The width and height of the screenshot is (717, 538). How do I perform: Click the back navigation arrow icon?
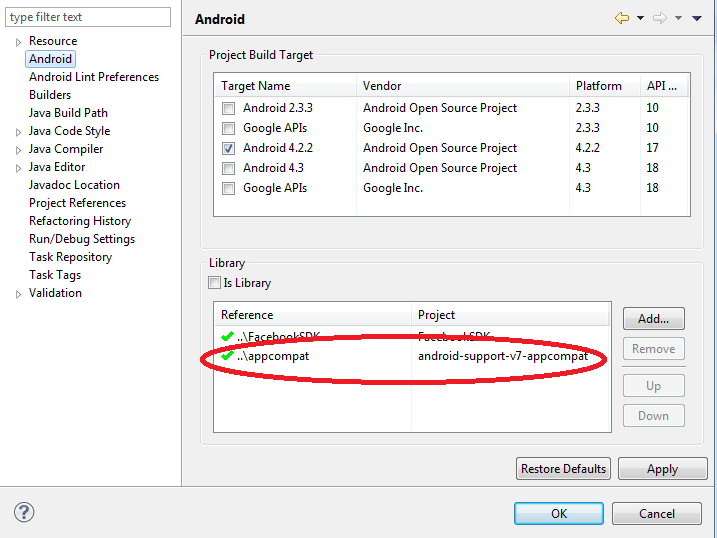click(x=622, y=18)
